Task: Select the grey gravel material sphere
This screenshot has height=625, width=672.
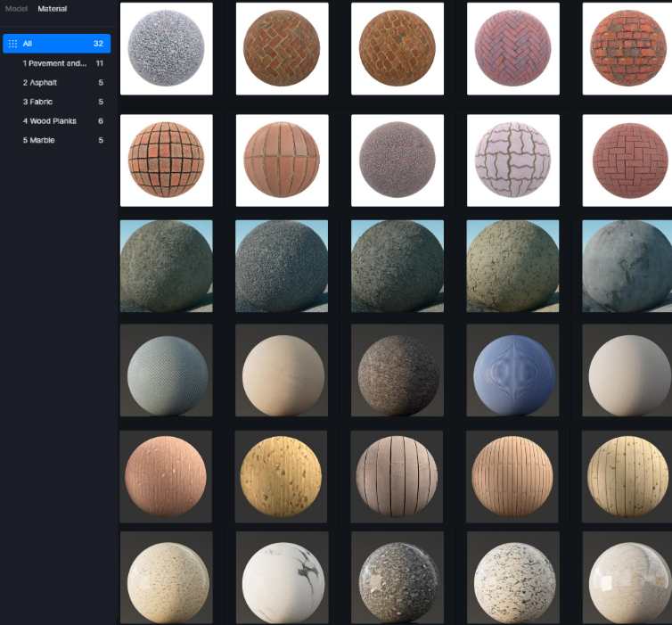Action: (167, 49)
